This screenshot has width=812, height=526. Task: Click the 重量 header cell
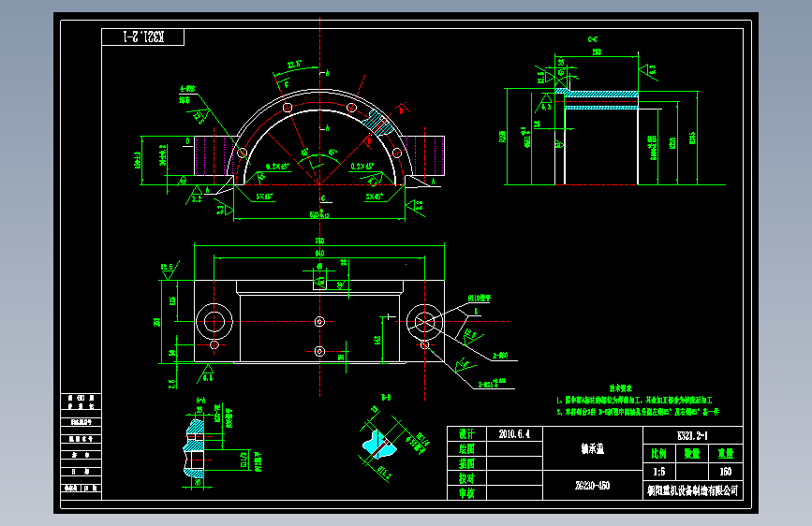(726, 454)
